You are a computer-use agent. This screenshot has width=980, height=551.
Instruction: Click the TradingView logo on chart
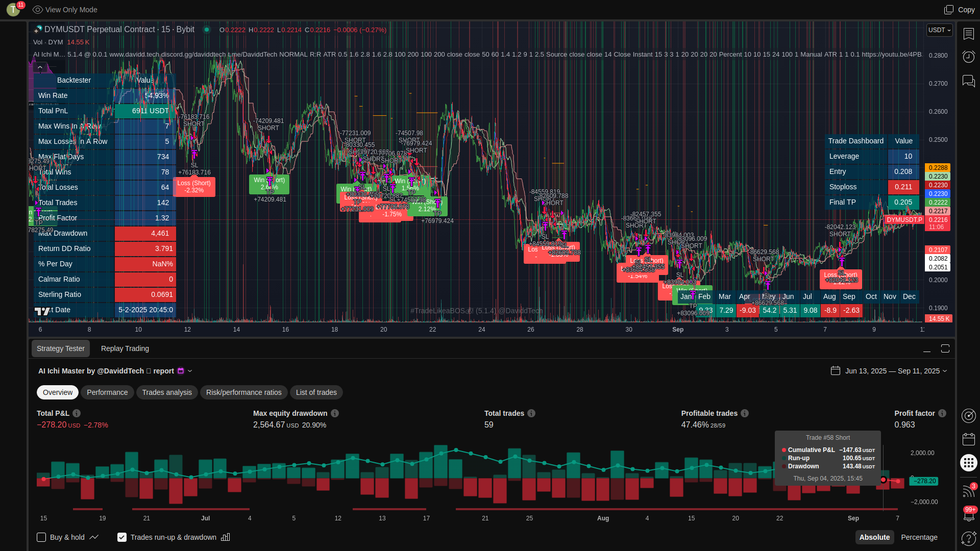[x=42, y=311]
